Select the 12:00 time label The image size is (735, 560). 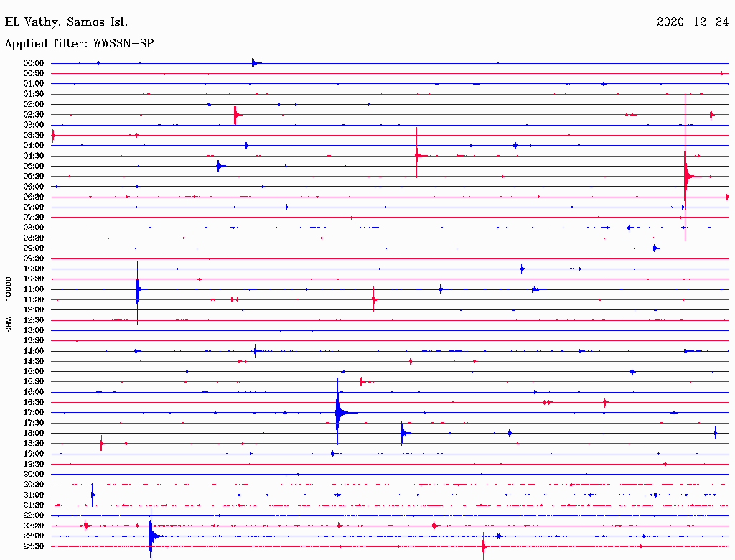(x=34, y=310)
